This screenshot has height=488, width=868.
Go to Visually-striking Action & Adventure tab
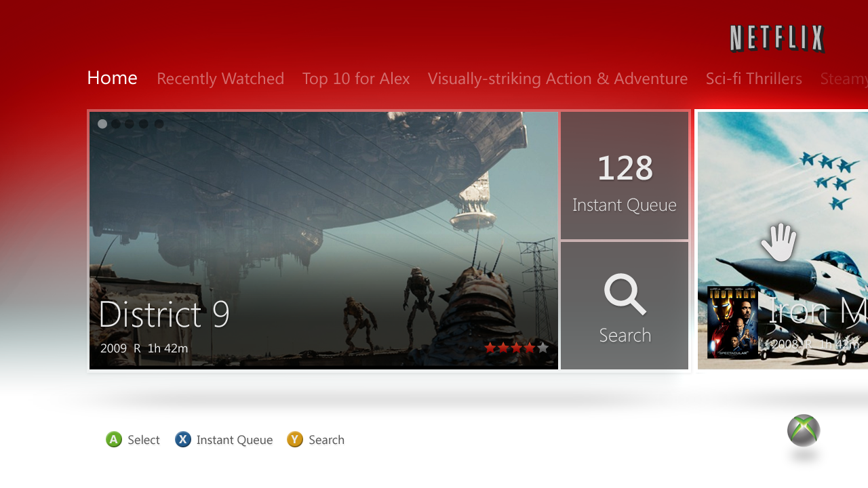pos(557,79)
